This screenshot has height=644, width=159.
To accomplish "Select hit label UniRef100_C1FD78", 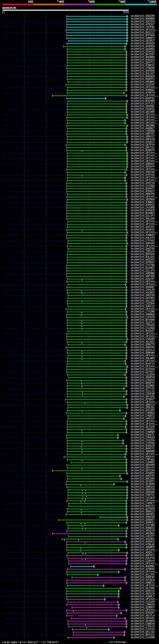I will coord(143,317).
